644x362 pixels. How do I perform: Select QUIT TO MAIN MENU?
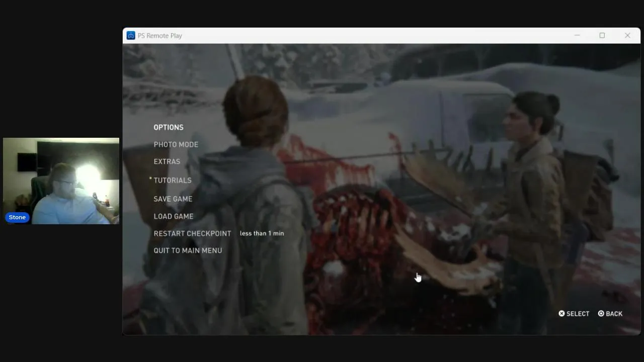(188, 250)
